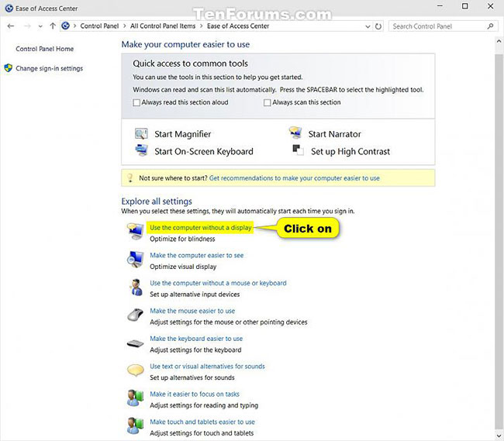Open Make the computer easier to see
The image size is (504, 441).
click(197, 255)
